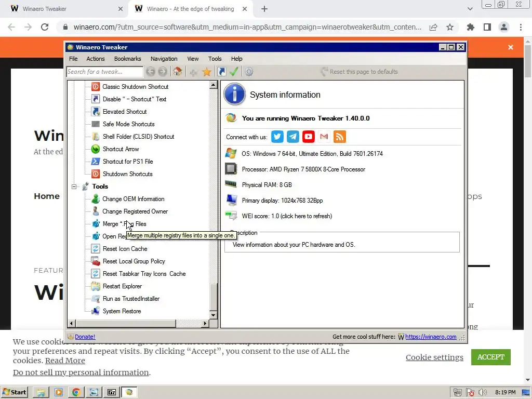Screen dimensions: 532x399
Task: Click the Gmail contact icon
Action: coord(324,137)
